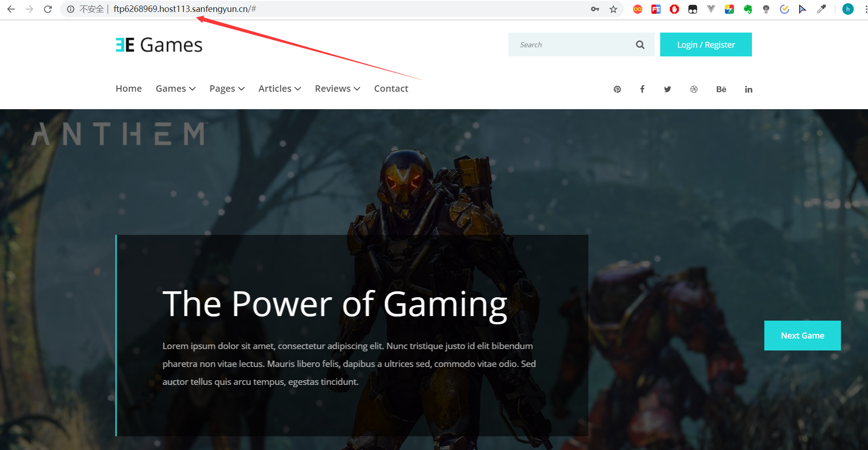Open the Contact menu item

[x=391, y=89]
